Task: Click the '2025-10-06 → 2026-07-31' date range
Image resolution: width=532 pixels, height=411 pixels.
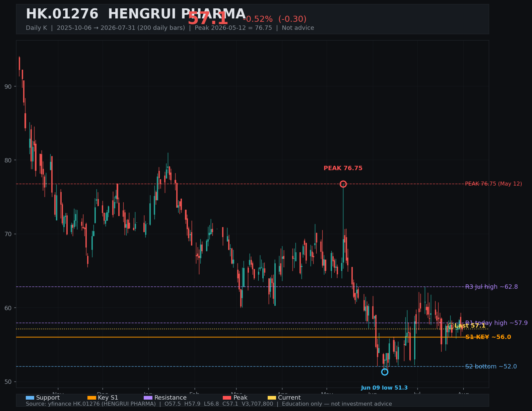Action: coord(96,28)
